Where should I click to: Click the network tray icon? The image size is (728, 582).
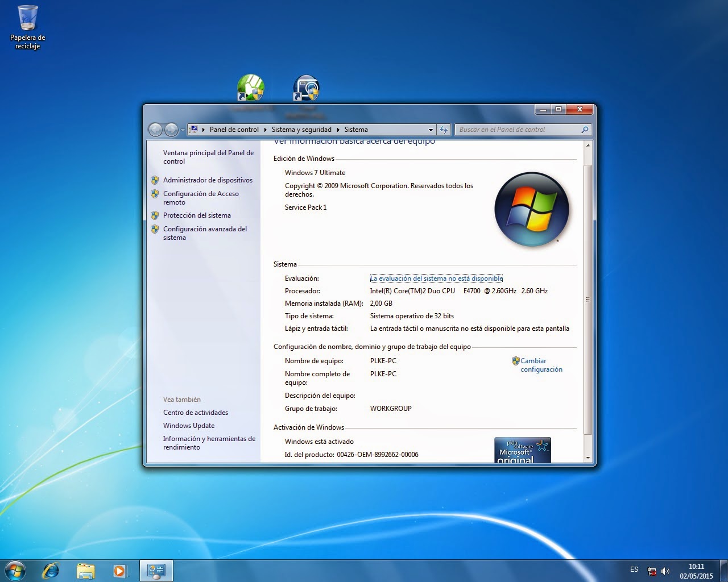(652, 571)
